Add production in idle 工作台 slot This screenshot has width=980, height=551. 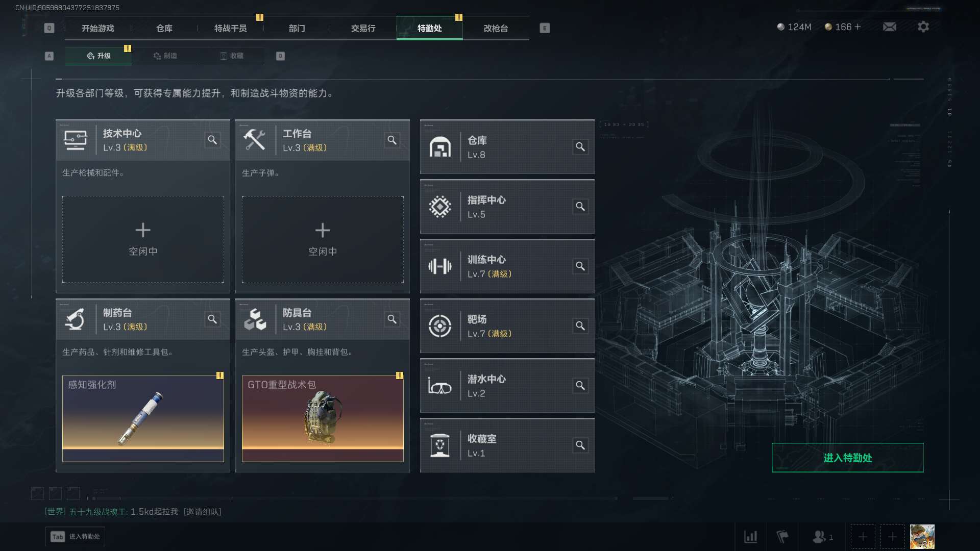tap(323, 239)
